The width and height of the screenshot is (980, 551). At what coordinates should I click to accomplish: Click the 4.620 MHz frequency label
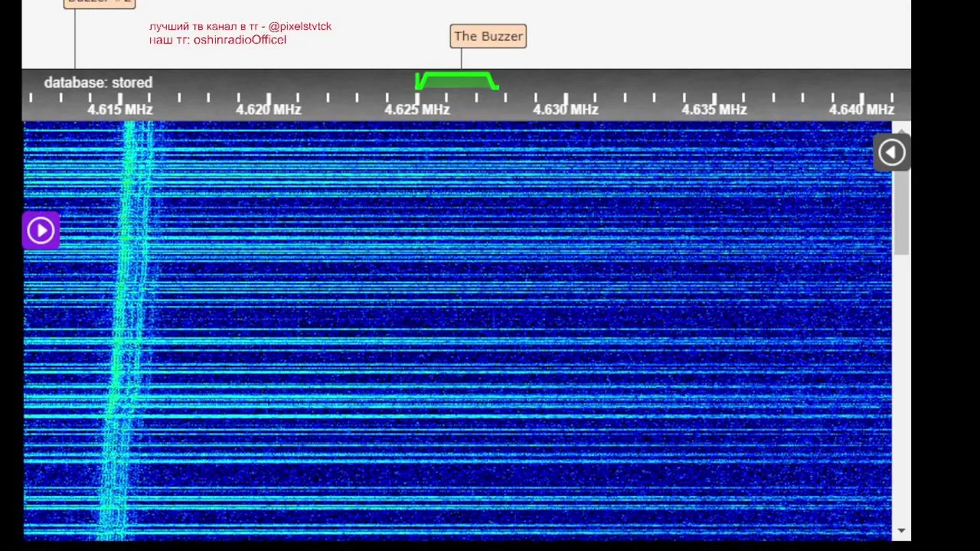pos(269,109)
